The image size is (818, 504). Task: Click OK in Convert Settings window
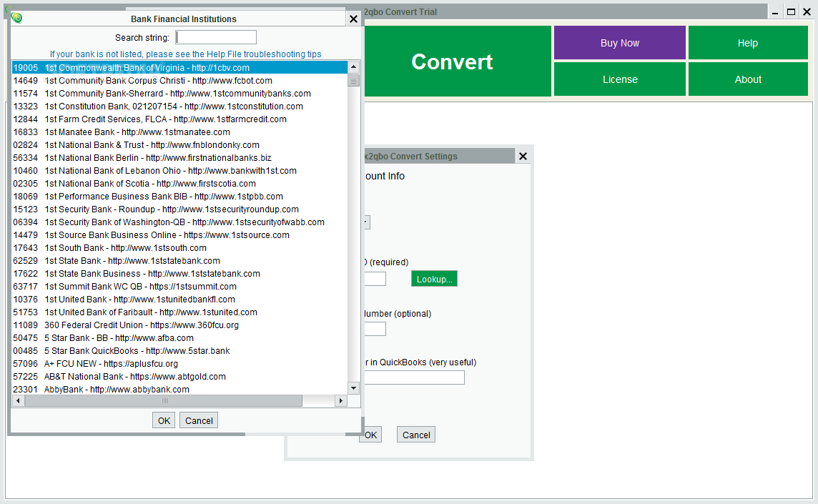371,435
